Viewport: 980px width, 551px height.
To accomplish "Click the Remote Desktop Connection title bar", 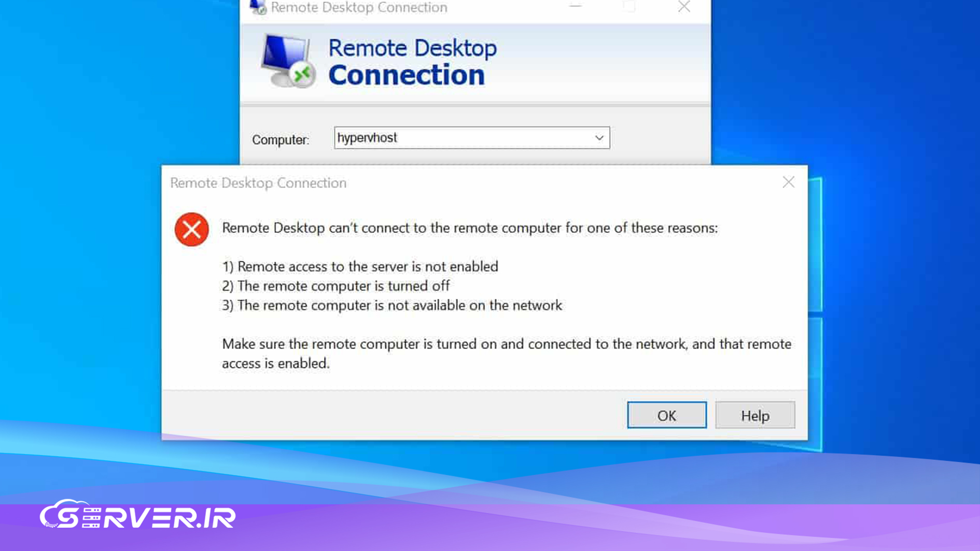I will tap(358, 7).
